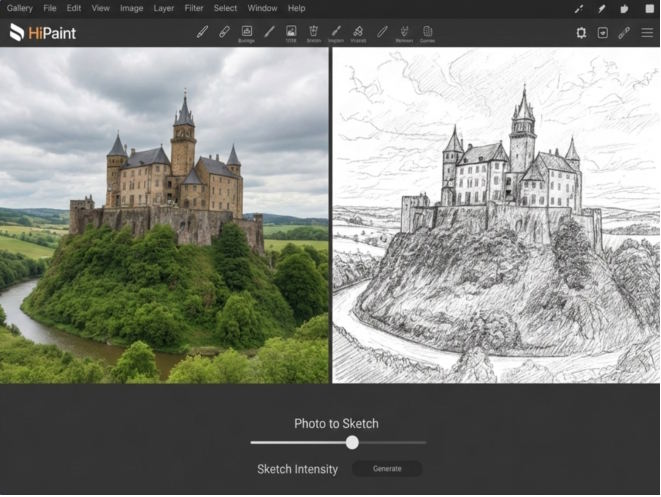The height and width of the screenshot is (497, 661).
Task: Select the thin pencil line tool
Action: pos(269,32)
